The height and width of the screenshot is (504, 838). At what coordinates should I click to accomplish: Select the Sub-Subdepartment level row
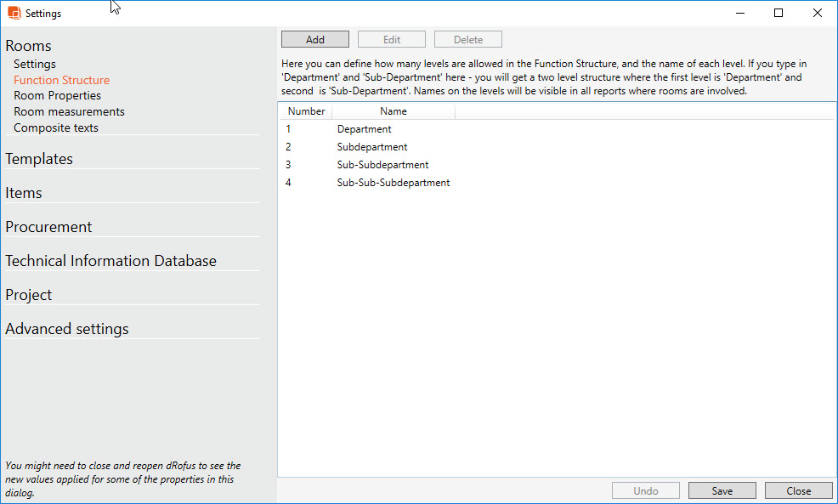382,165
